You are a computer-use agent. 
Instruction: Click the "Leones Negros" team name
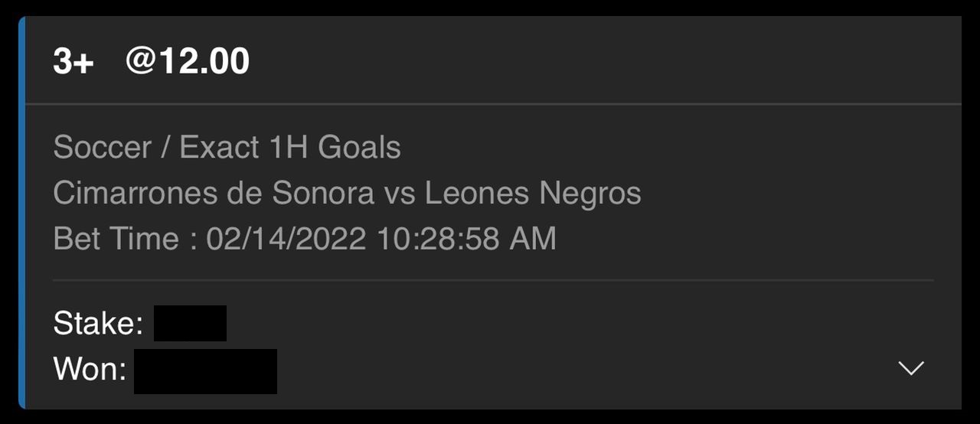533,193
